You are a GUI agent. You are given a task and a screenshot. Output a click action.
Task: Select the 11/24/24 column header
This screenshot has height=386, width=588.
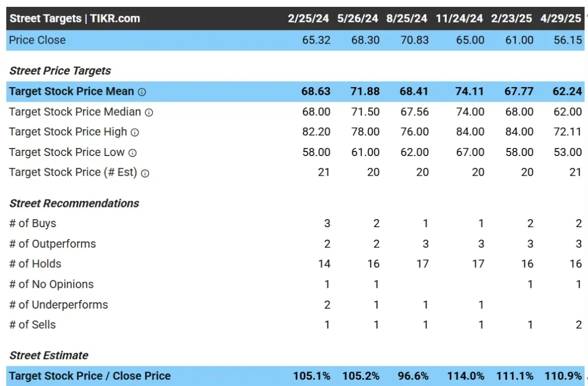[459, 18]
